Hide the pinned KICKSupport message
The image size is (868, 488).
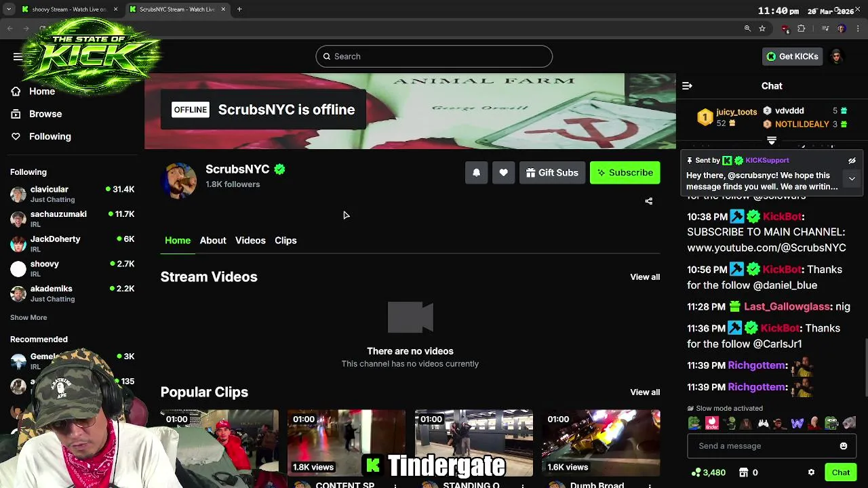coord(852,161)
